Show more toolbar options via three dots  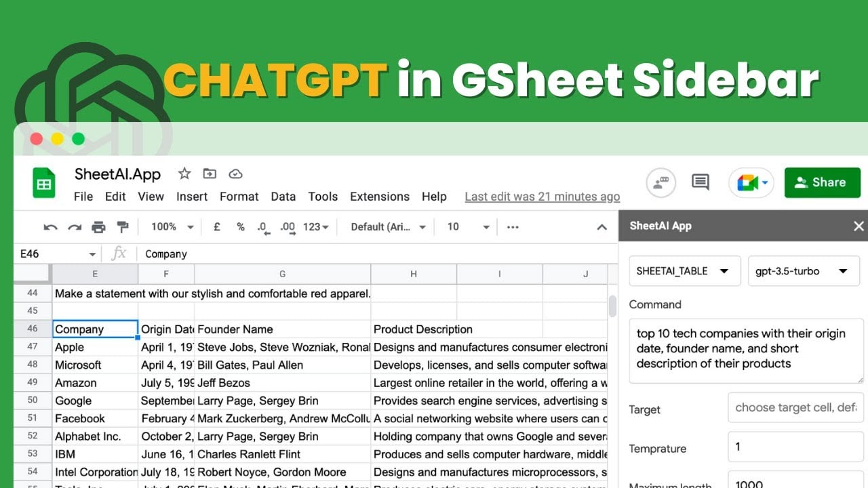coord(513,227)
